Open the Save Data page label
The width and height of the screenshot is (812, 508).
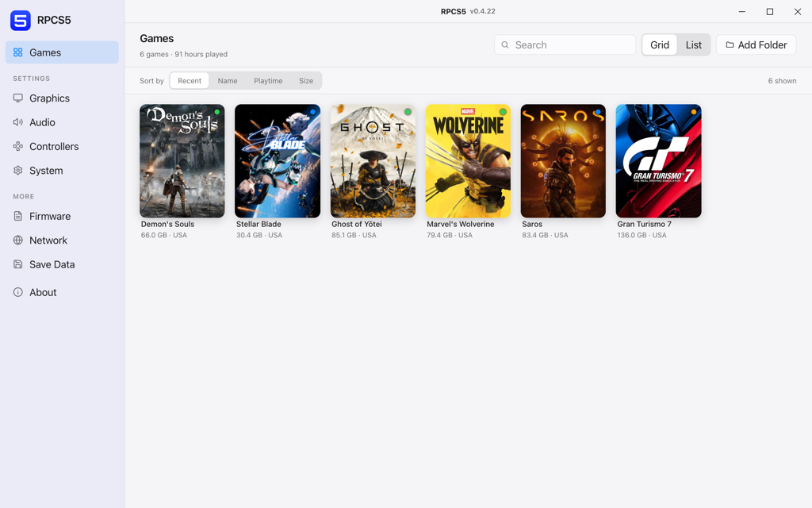click(x=52, y=264)
